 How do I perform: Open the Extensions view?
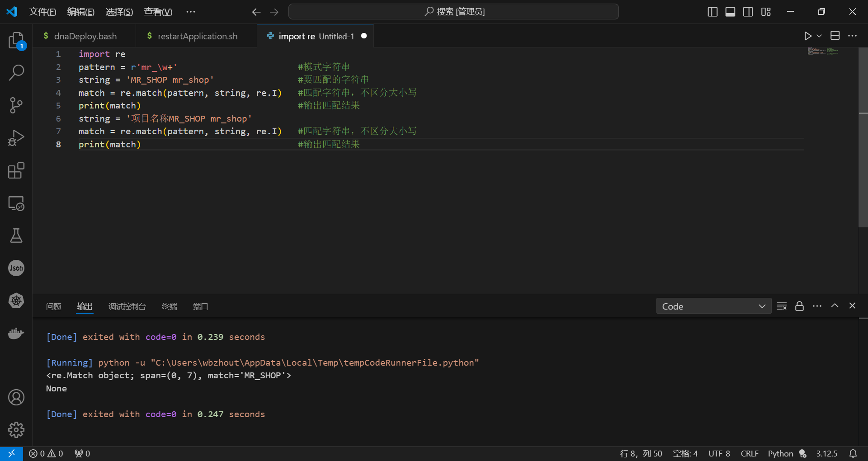(x=16, y=170)
